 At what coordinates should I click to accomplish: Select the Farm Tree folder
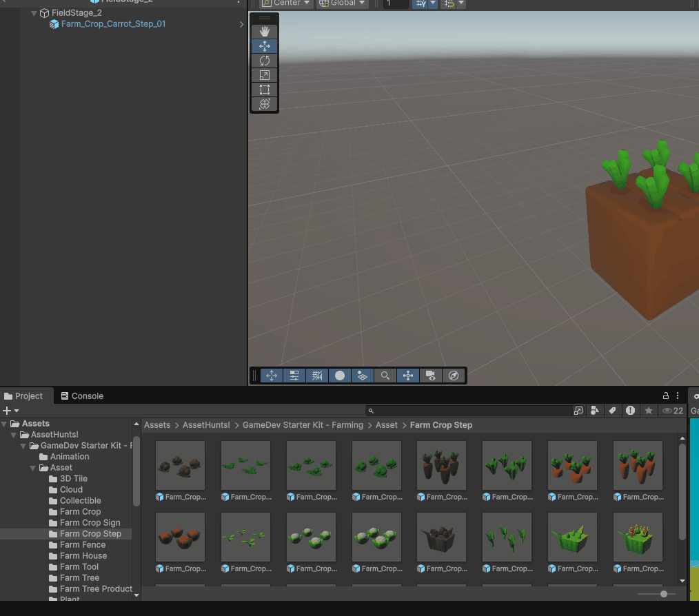pyautogui.click(x=79, y=578)
